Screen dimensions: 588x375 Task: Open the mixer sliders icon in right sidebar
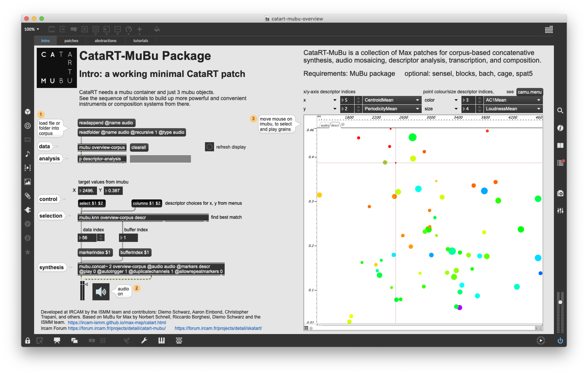[x=560, y=210]
